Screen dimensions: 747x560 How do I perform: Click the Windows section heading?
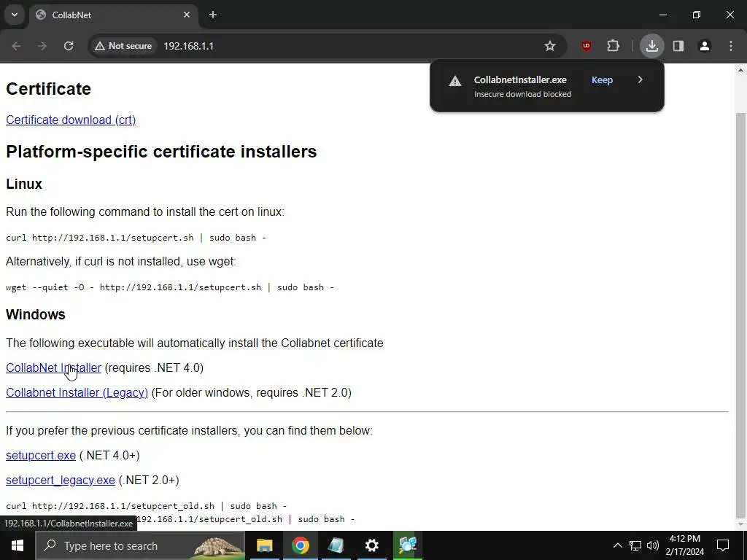[35, 314]
